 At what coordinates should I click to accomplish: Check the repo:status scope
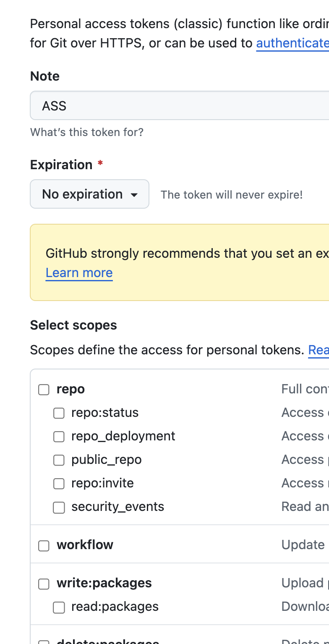point(59,413)
